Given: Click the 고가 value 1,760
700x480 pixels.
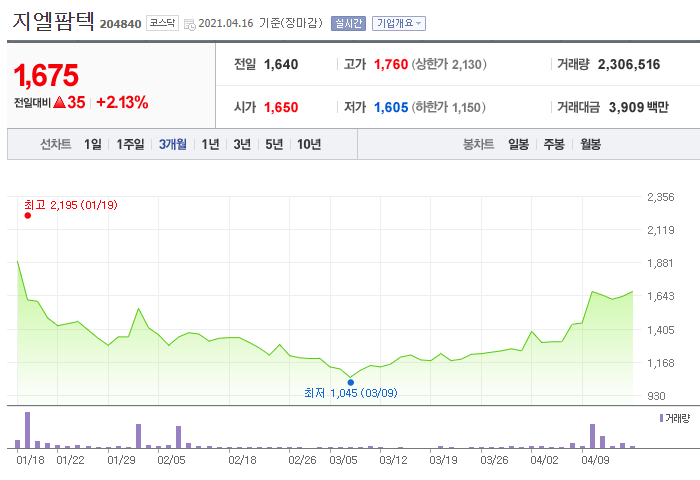Looking at the screenshot, I should (x=391, y=64).
